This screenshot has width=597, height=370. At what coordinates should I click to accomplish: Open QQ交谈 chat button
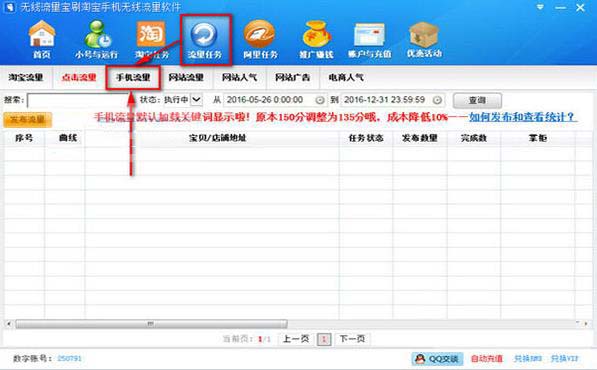point(437,359)
